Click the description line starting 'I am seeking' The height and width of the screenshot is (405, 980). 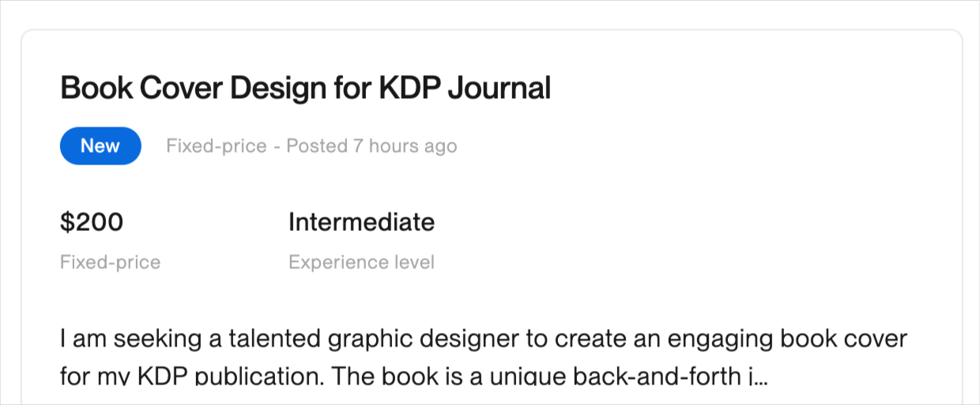point(483,339)
